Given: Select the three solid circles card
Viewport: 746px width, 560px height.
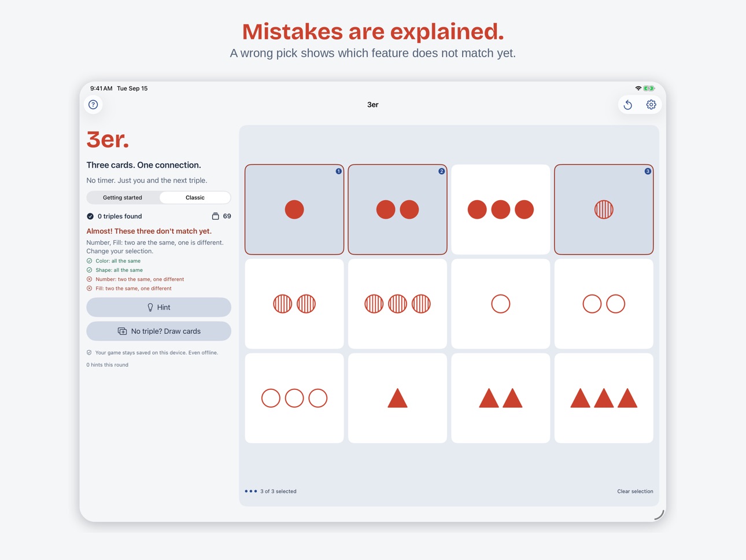Looking at the screenshot, I should click(501, 209).
